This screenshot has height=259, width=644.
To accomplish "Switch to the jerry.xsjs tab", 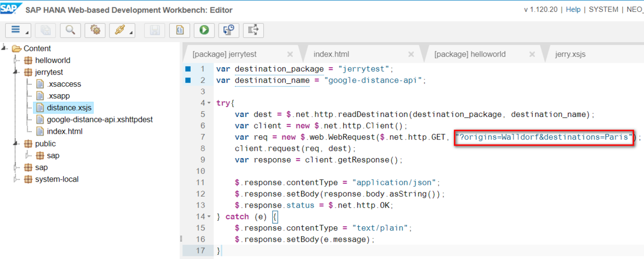I will [x=570, y=54].
